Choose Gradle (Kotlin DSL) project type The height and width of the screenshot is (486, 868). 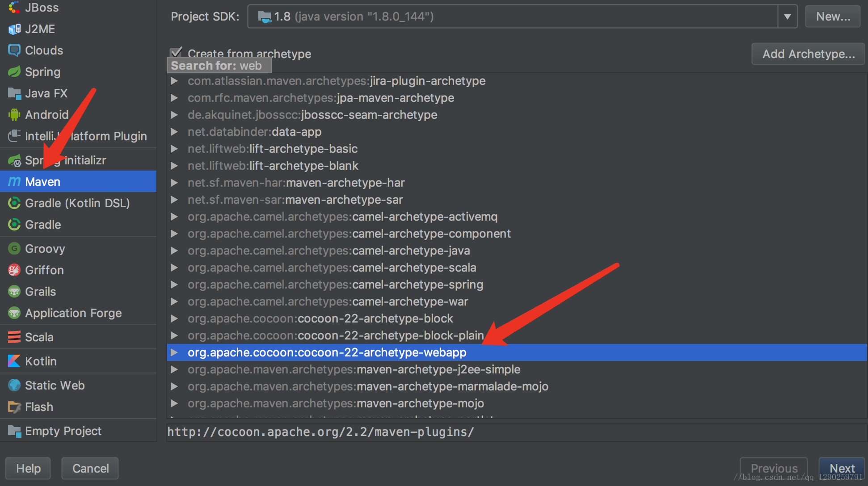coord(78,203)
